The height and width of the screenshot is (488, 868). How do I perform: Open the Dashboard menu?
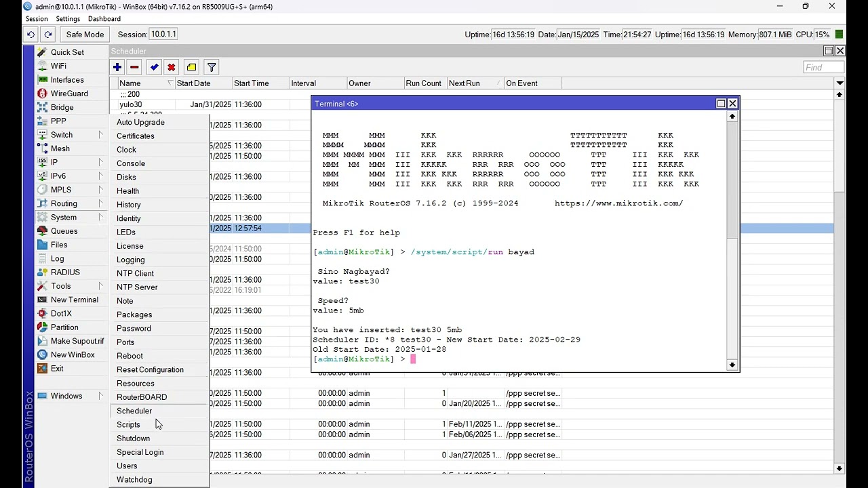[x=104, y=19]
